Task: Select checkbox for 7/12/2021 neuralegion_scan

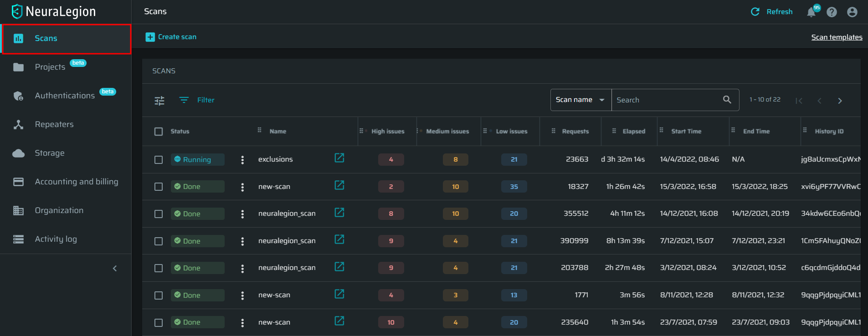Action: [x=159, y=241]
